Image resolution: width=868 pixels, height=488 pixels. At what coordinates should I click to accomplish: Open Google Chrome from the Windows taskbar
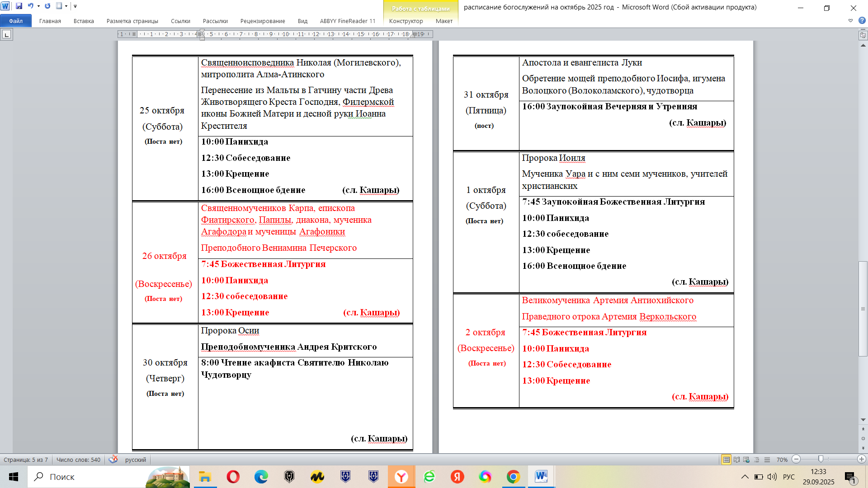[x=513, y=477]
